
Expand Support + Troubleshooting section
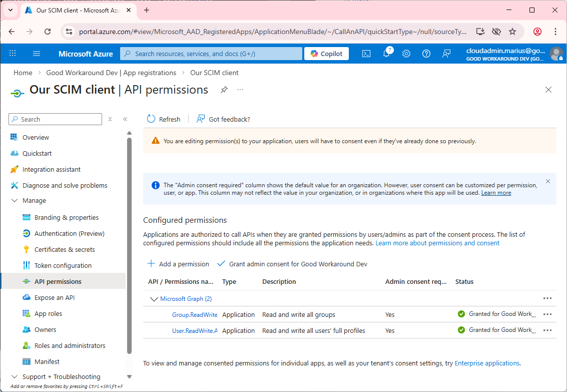(x=14, y=377)
